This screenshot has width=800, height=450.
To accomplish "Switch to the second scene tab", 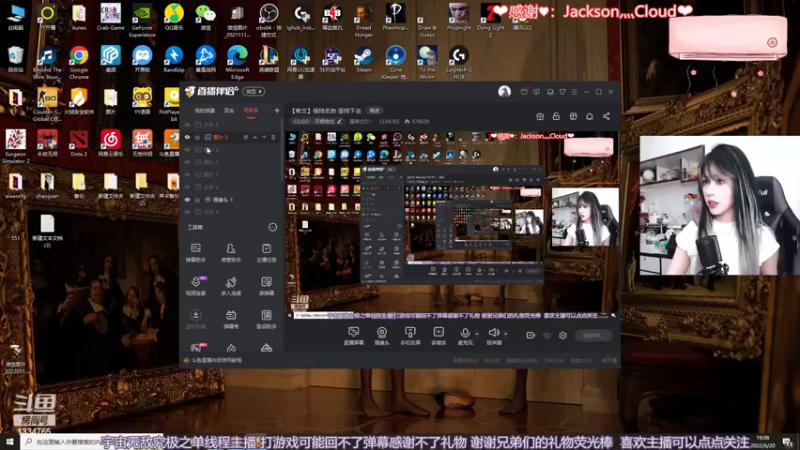I will [x=229, y=111].
